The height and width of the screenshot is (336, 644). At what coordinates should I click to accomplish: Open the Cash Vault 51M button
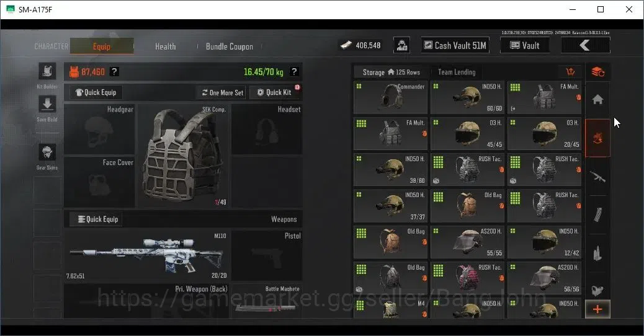(455, 45)
